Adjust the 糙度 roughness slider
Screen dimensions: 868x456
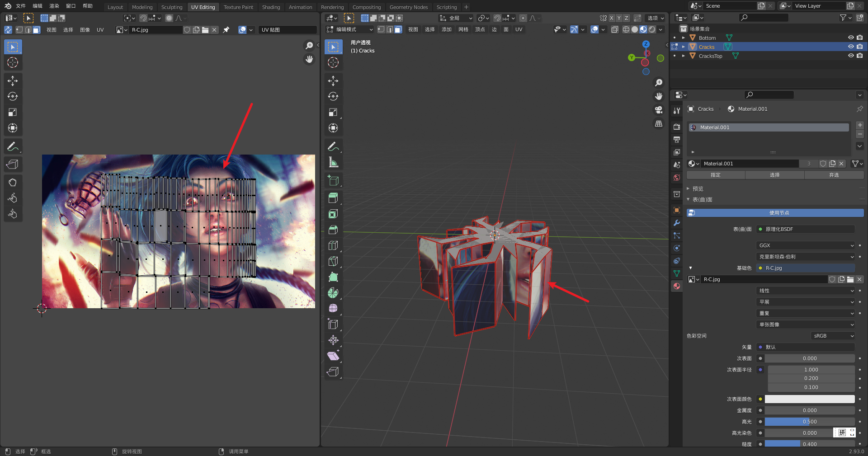point(810,444)
